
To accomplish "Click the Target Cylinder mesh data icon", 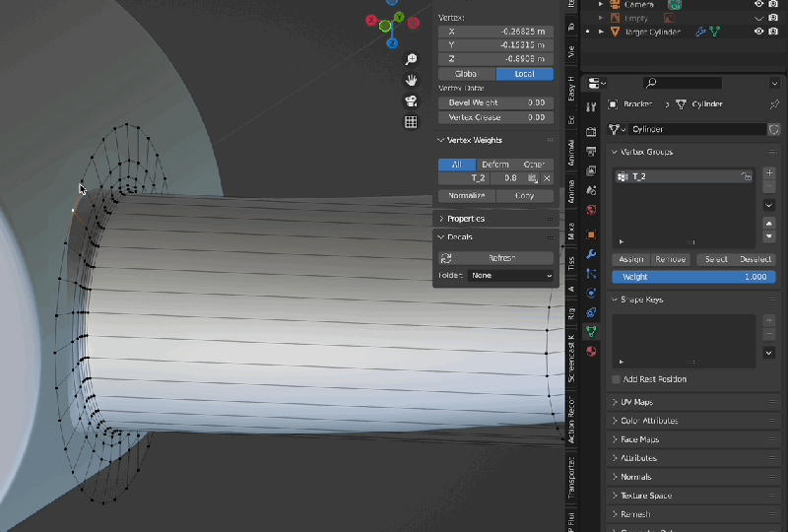I will point(715,32).
